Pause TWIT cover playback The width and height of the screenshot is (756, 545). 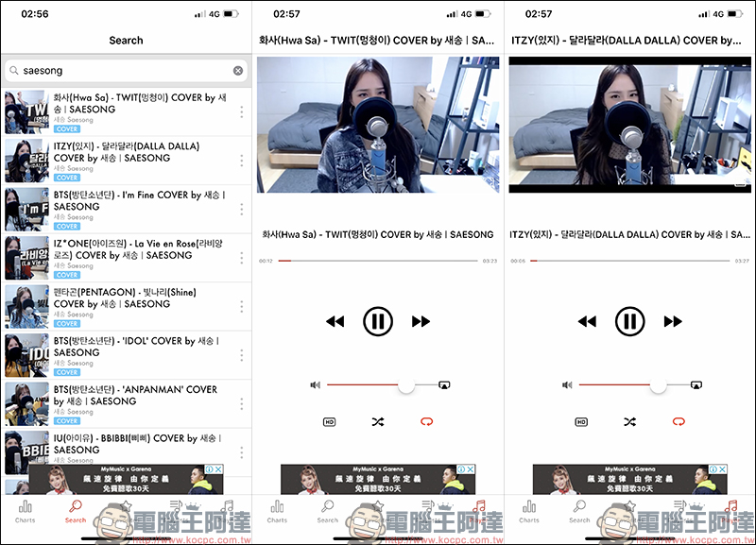pos(378,321)
